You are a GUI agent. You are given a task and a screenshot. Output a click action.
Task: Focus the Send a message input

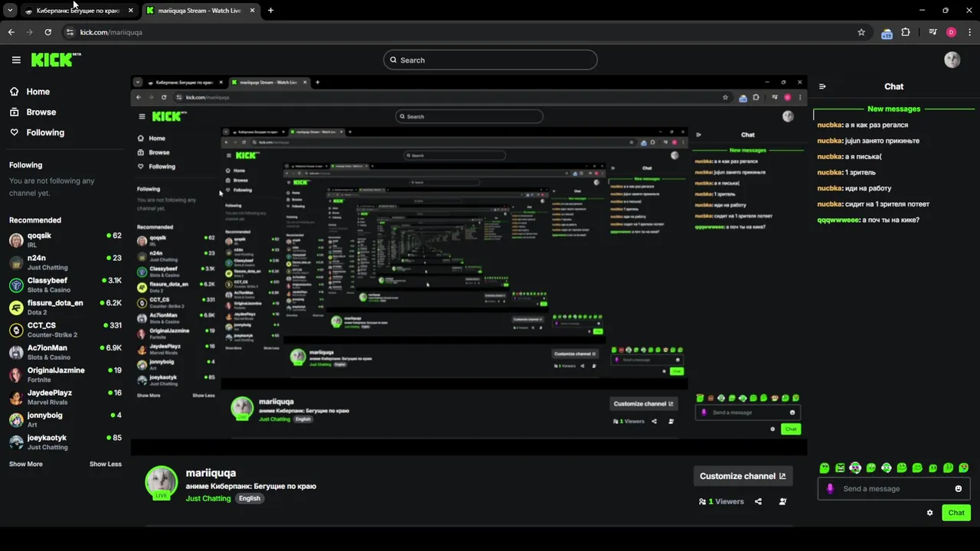pos(893,488)
